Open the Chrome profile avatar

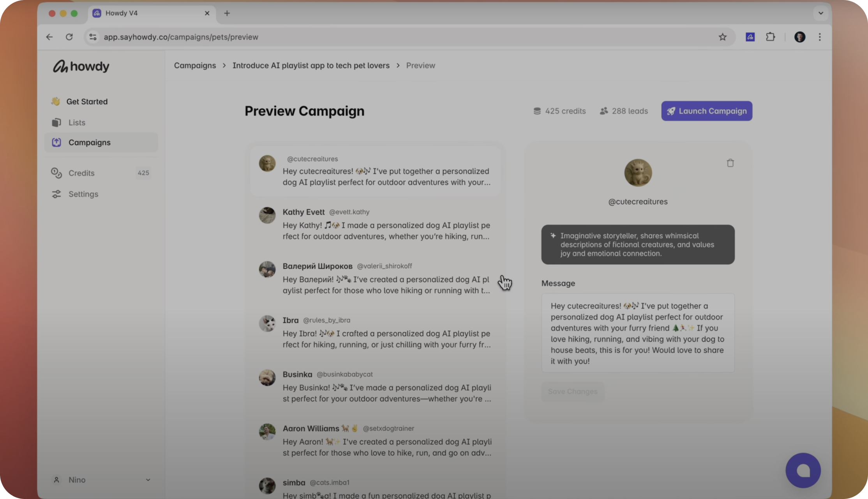(799, 37)
